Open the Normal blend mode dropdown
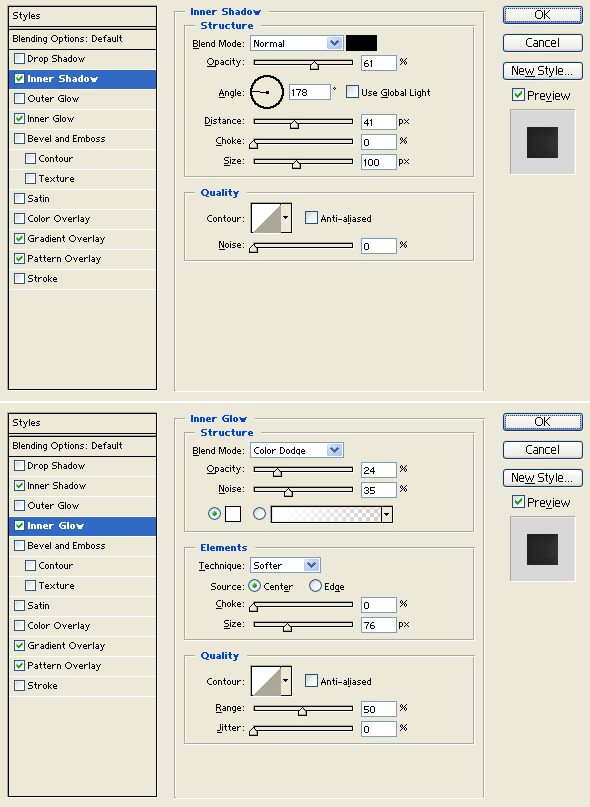Image resolution: width=590 pixels, height=807 pixels. (297, 43)
